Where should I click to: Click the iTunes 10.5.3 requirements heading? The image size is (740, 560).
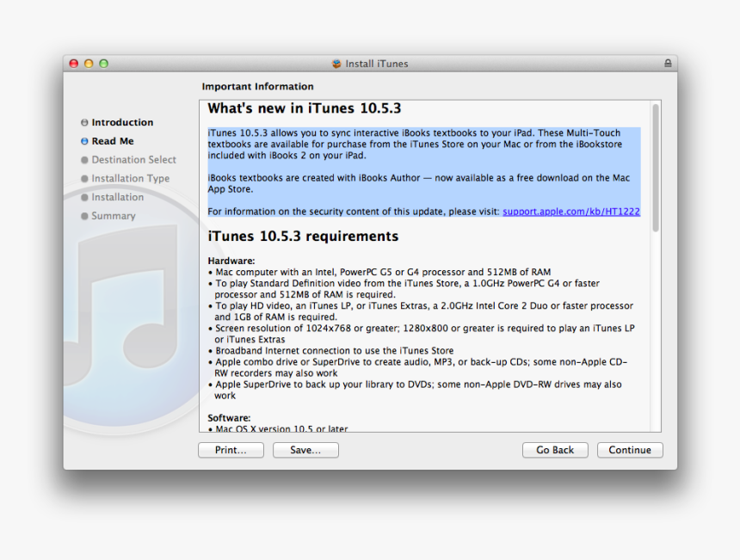tap(303, 236)
